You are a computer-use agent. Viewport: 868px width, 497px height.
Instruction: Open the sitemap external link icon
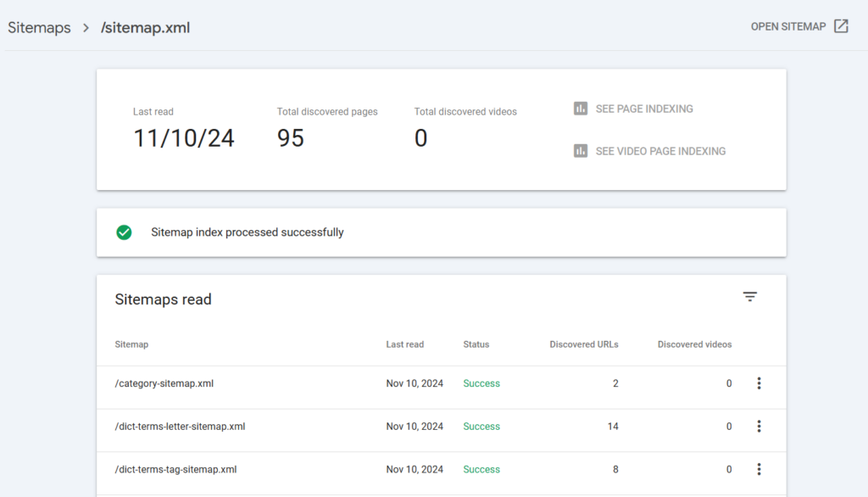pos(841,26)
